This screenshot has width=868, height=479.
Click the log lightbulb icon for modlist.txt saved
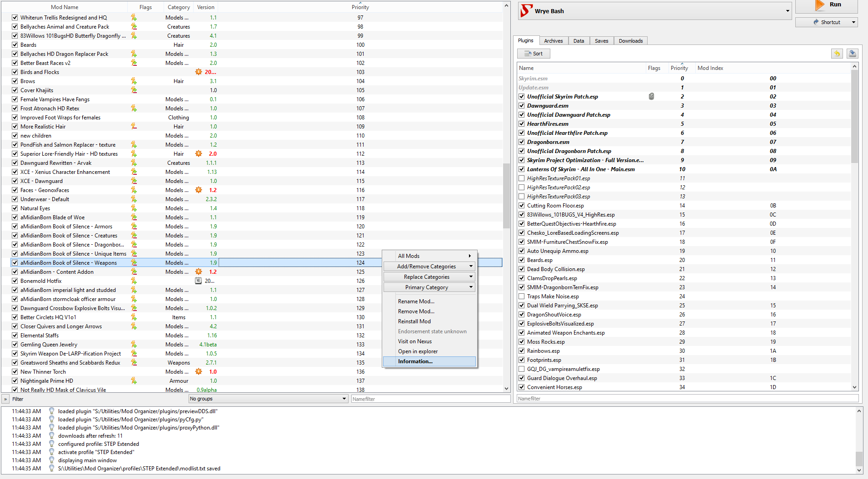click(51, 468)
